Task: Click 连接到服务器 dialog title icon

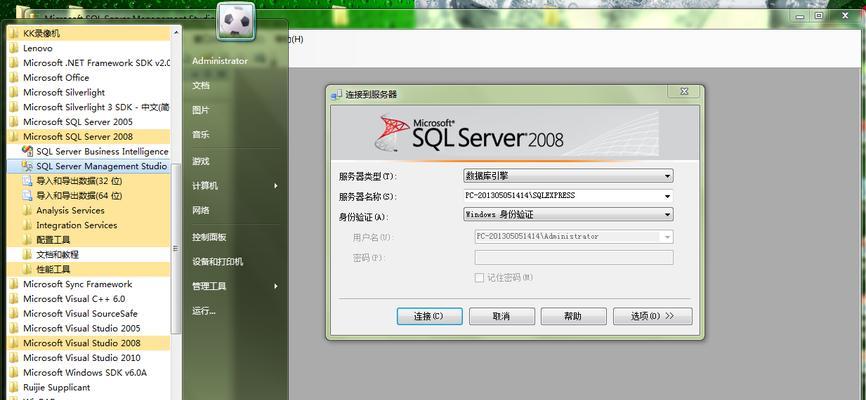Action: (336, 95)
